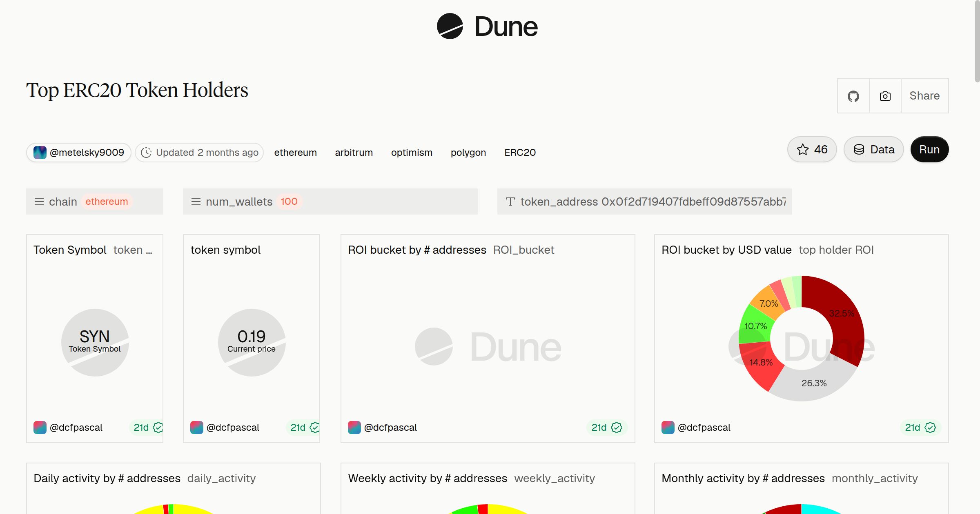This screenshot has height=514, width=980.
Task: Open Daily activity by # addresses title
Action: pyautogui.click(x=107, y=479)
